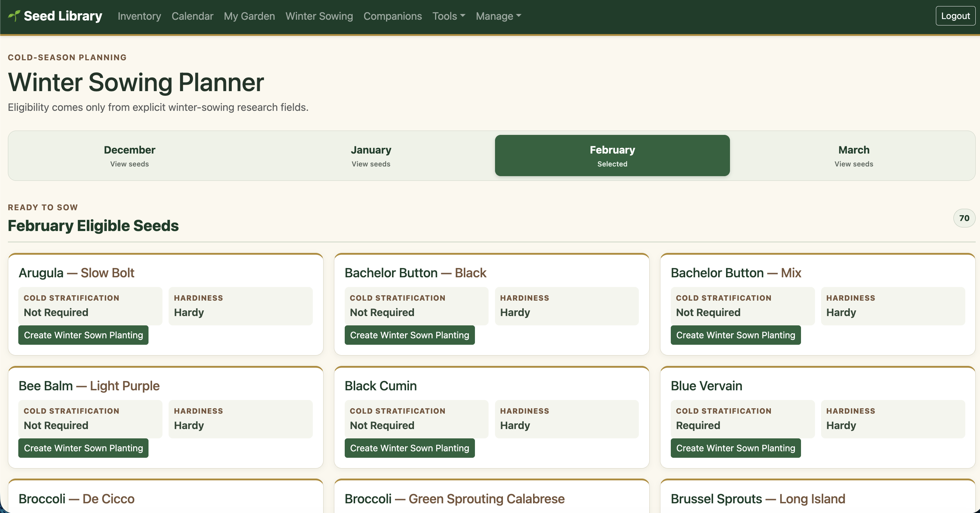Open Winter Sowing in the navbar
980x513 pixels.
[x=319, y=16]
